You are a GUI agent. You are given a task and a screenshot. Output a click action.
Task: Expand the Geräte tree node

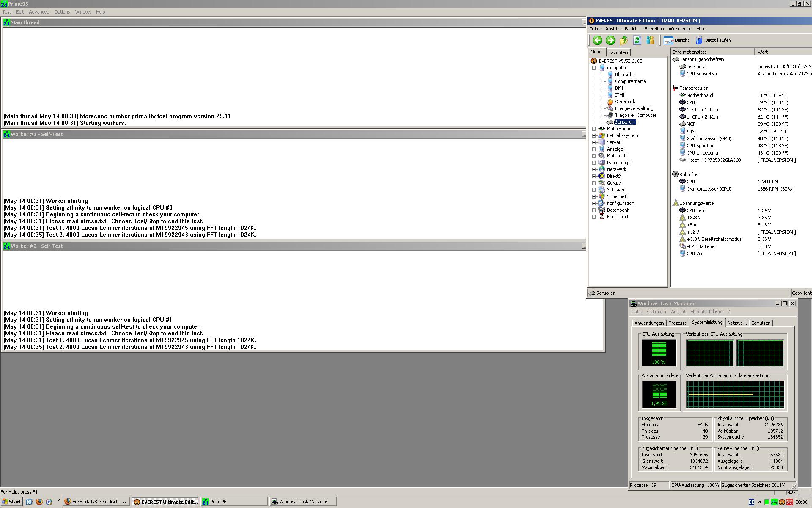594,183
